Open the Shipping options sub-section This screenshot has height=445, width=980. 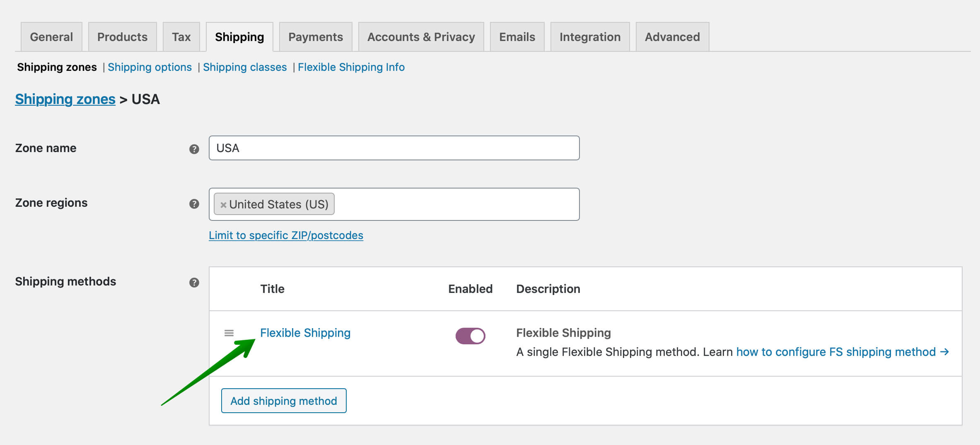150,67
